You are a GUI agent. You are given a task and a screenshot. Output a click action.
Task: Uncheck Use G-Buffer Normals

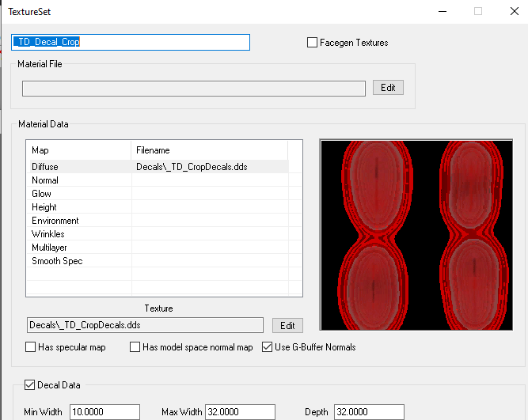tap(267, 347)
